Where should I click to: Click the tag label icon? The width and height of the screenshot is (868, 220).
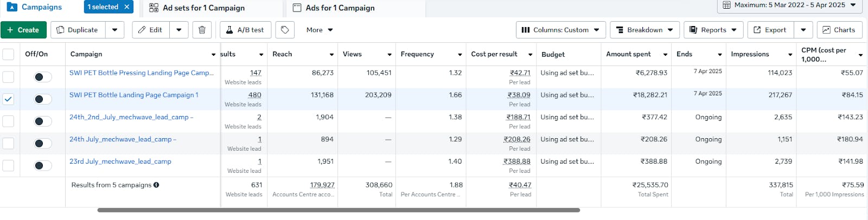pos(285,30)
